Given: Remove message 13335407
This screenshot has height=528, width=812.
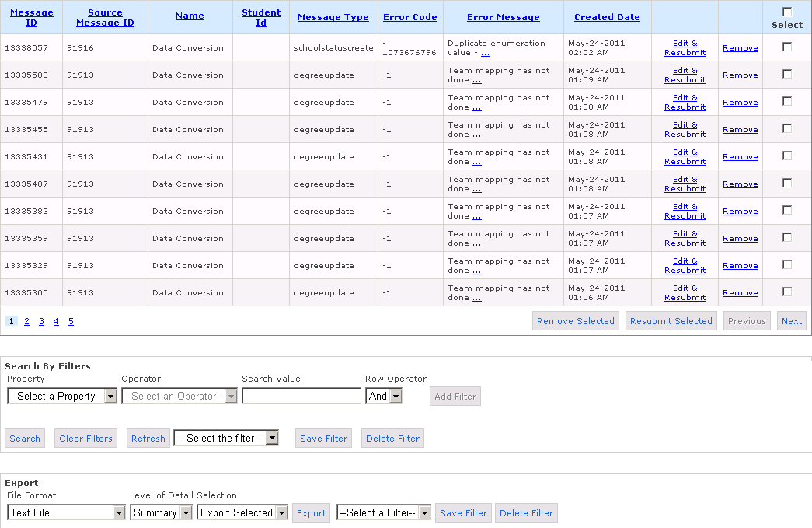Looking at the screenshot, I should [741, 184].
